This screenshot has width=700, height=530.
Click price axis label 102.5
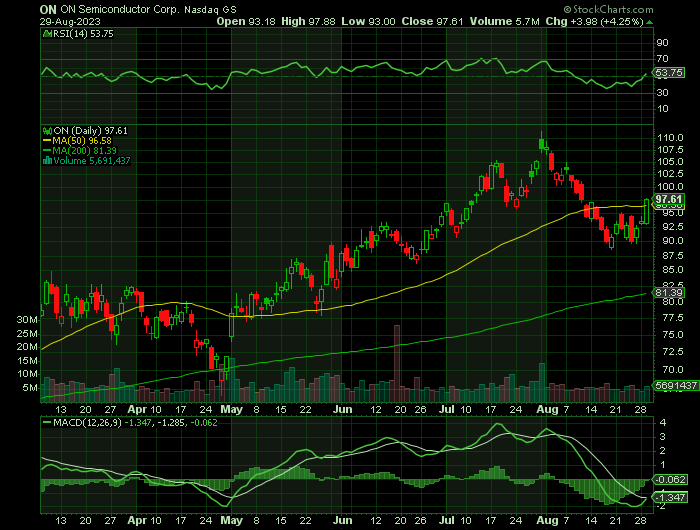(670, 174)
